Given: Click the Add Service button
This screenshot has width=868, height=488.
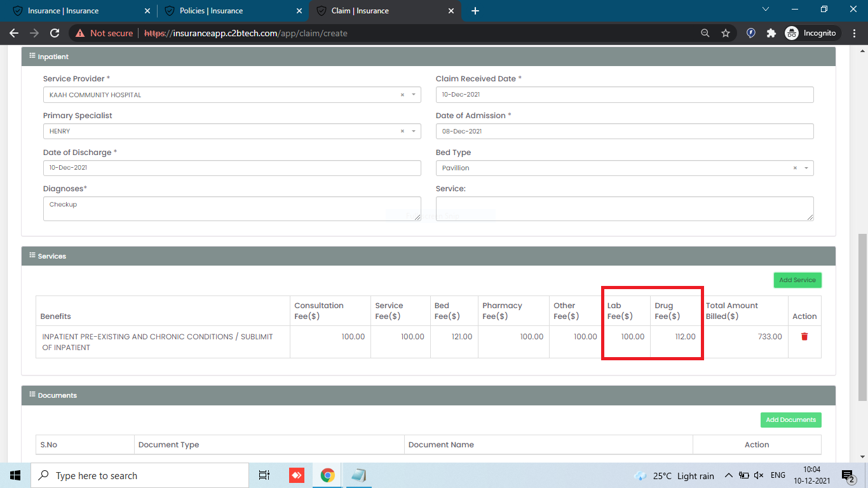Looking at the screenshot, I should click(797, 280).
